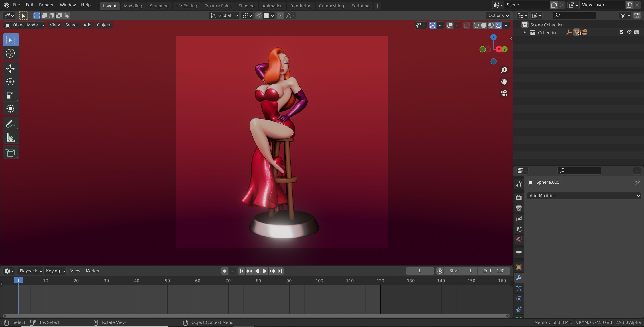Select the Add Cube tool
Viewport: 644px width, 327px height.
[x=11, y=152]
